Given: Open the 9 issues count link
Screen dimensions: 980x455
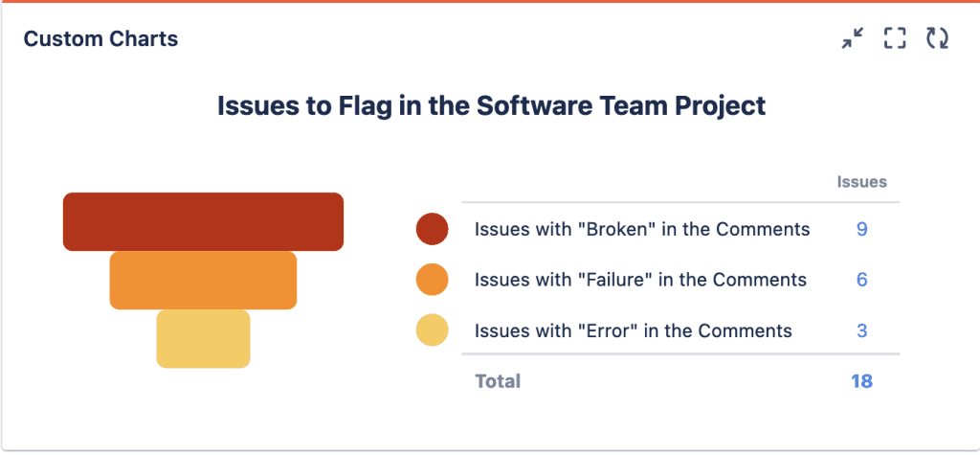Looking at the screenshot, I should 862,229.
